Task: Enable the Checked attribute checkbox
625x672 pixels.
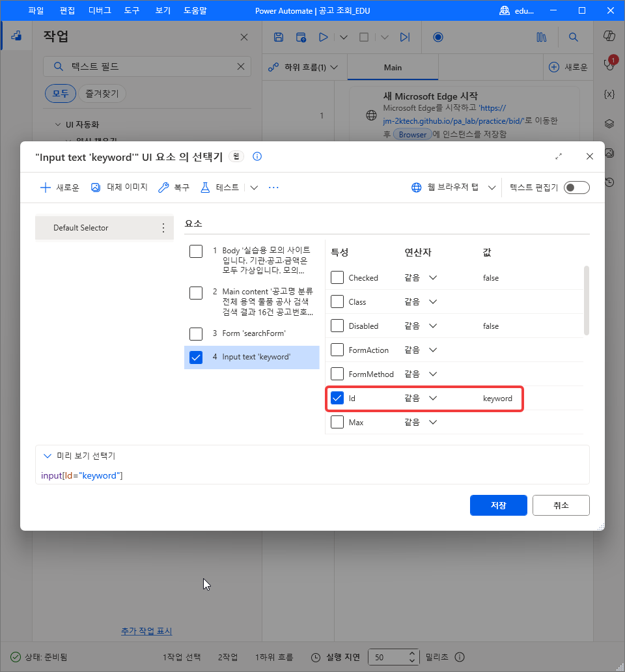Action: pyautogui.click(x=337, y=277)
